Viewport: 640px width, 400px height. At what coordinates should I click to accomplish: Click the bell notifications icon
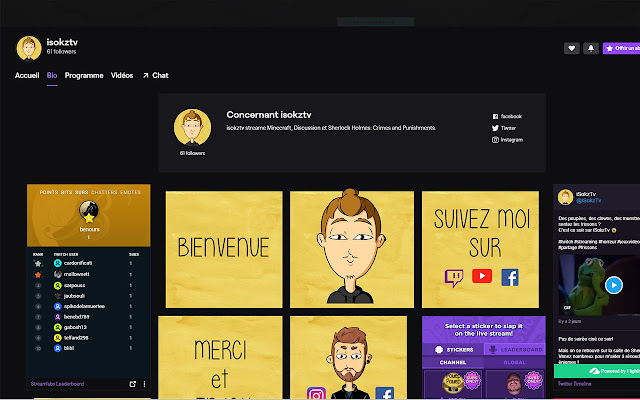click(x=591, y=48)
